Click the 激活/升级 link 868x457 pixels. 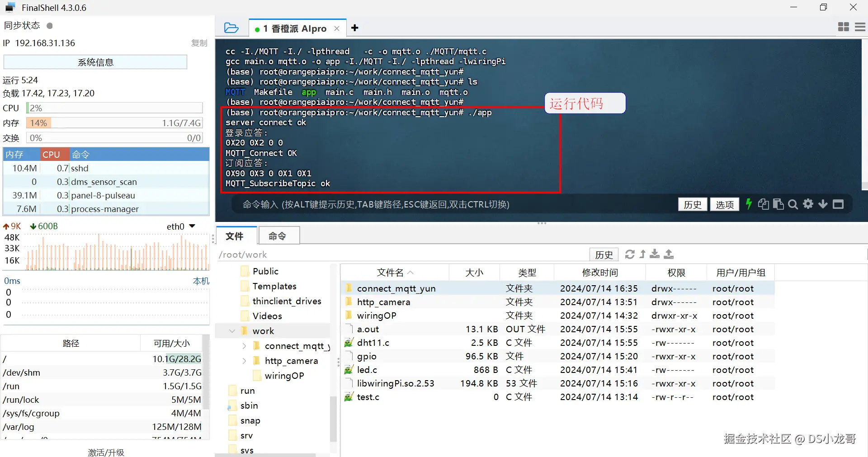point(106,452)
